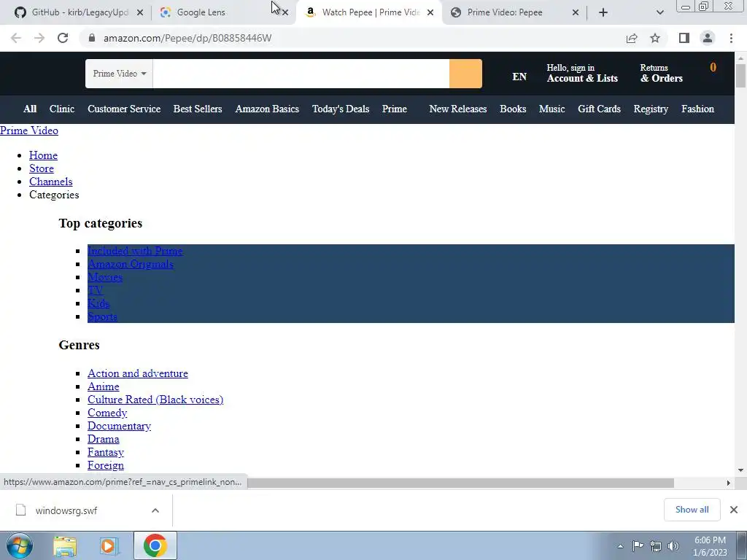Open Prime in the nav bar
The width and height of the screenshot is (747, 560).
[x=395, y=109]
